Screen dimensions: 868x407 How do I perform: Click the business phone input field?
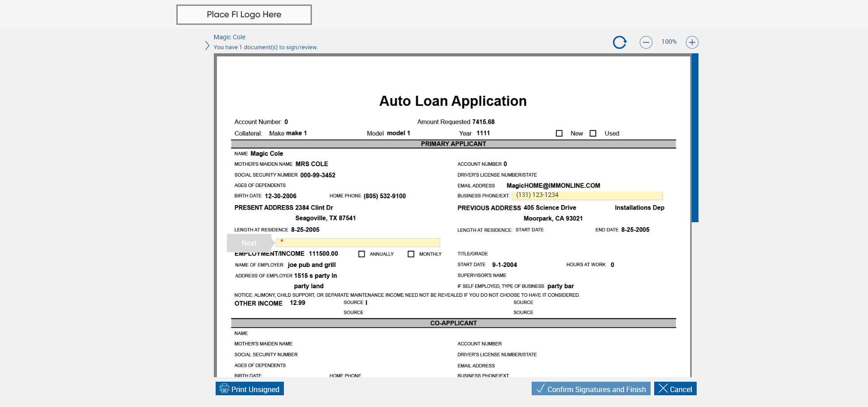click(587, 195)
